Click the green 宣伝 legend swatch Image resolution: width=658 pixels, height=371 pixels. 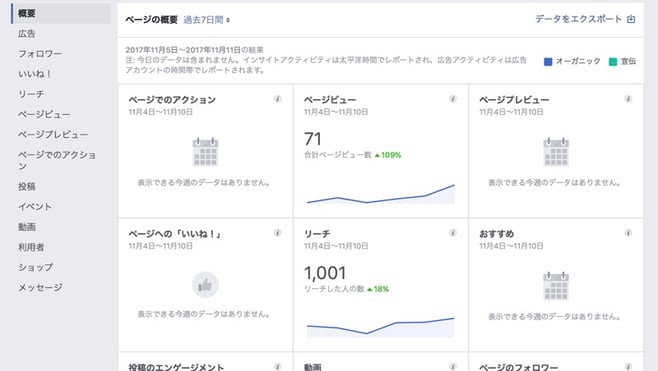613,62
